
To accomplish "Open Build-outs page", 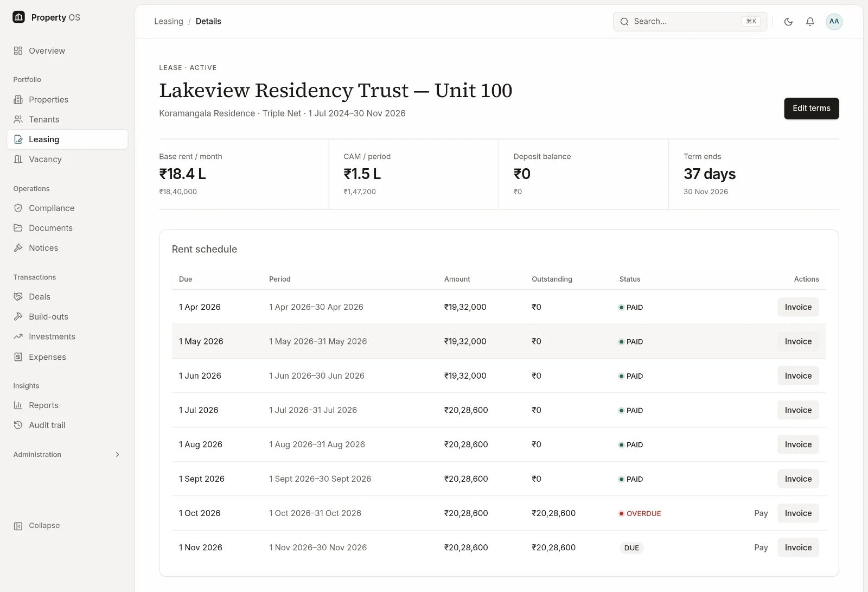I will pyautogui.click(x=67, y=316).
